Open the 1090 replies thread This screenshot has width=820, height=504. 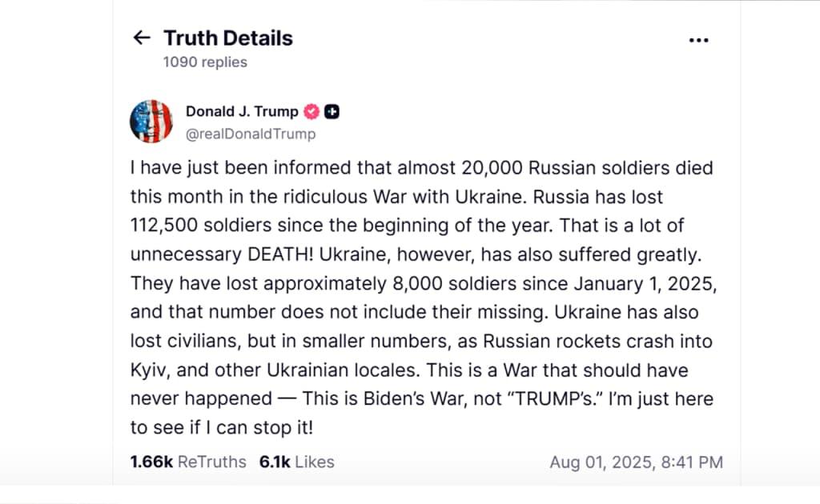pos(204,62)
